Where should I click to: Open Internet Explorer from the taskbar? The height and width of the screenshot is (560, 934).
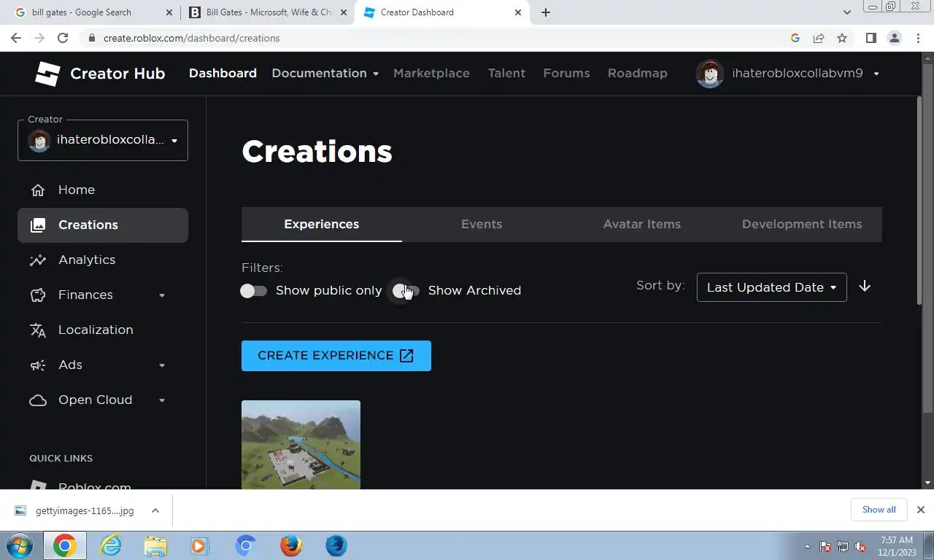[x=110, y=545]
